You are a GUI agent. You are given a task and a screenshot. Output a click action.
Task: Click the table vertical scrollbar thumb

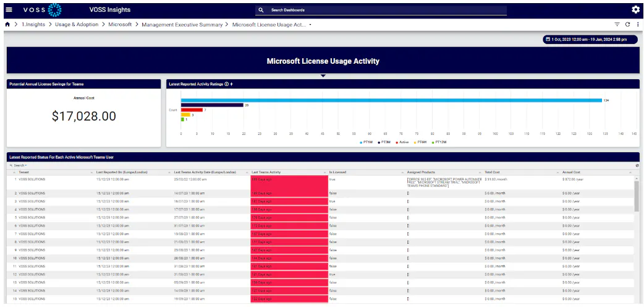(x=637, y=197)
